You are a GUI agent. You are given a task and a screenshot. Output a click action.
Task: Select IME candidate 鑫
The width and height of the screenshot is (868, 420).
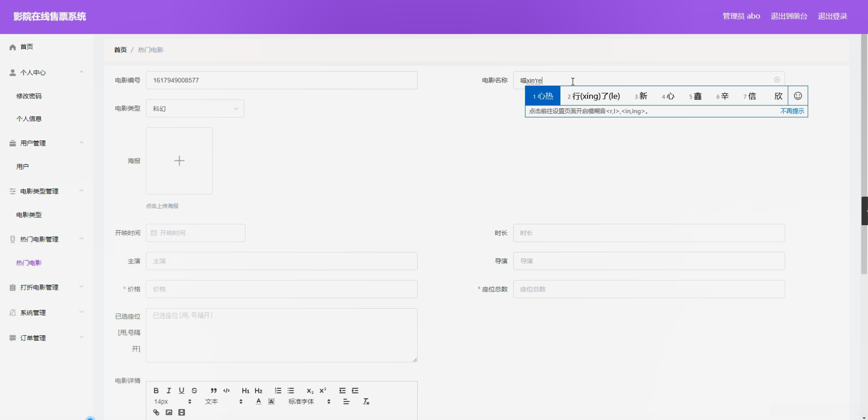pyautogui.click(x=695, y=96)
